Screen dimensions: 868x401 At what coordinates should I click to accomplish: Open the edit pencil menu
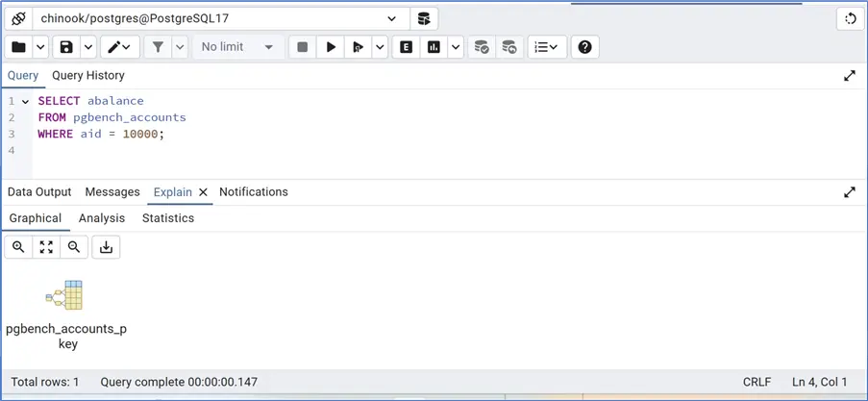point(119,47)
